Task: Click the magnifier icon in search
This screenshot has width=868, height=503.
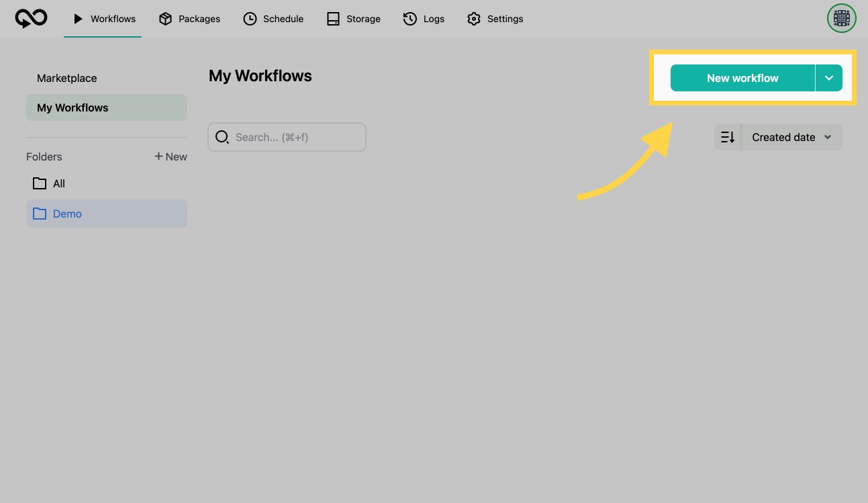Action: (x=222, y=137)
